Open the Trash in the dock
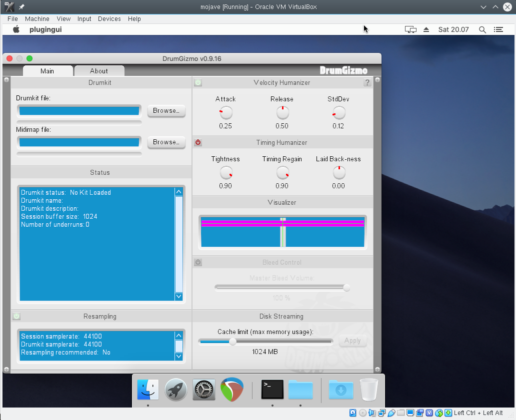516x420 pixels. pos(369,390)
